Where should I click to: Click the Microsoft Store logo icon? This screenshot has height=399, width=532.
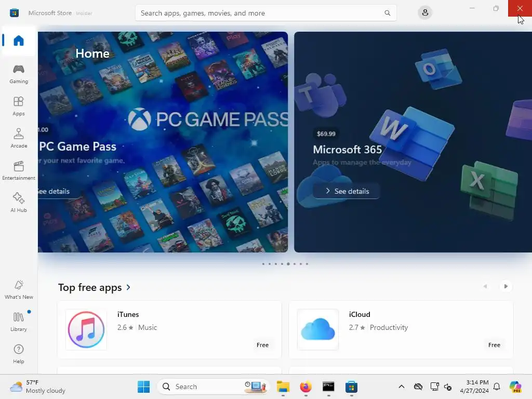point(14,13)
